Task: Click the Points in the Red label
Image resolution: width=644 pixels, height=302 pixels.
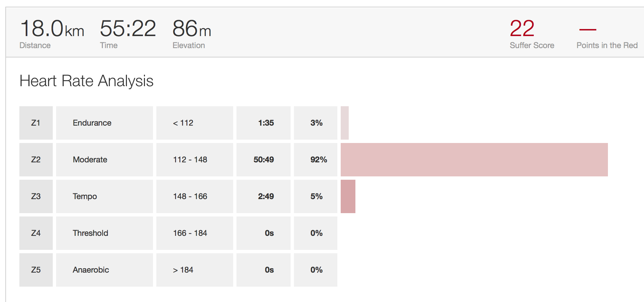Action: [607, 45]
